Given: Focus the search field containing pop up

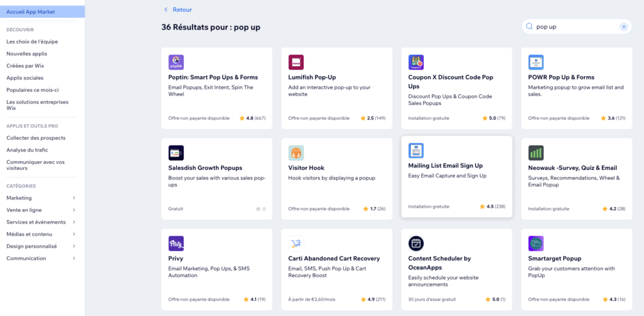Looking at the screenshot, I should pos(576,26).
